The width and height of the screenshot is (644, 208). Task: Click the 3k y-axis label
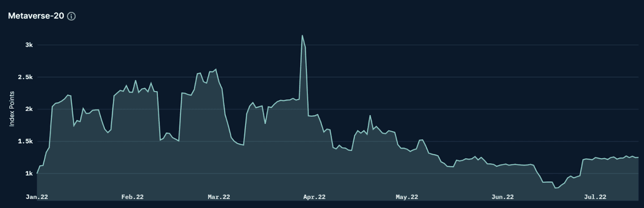pos(29,45)
